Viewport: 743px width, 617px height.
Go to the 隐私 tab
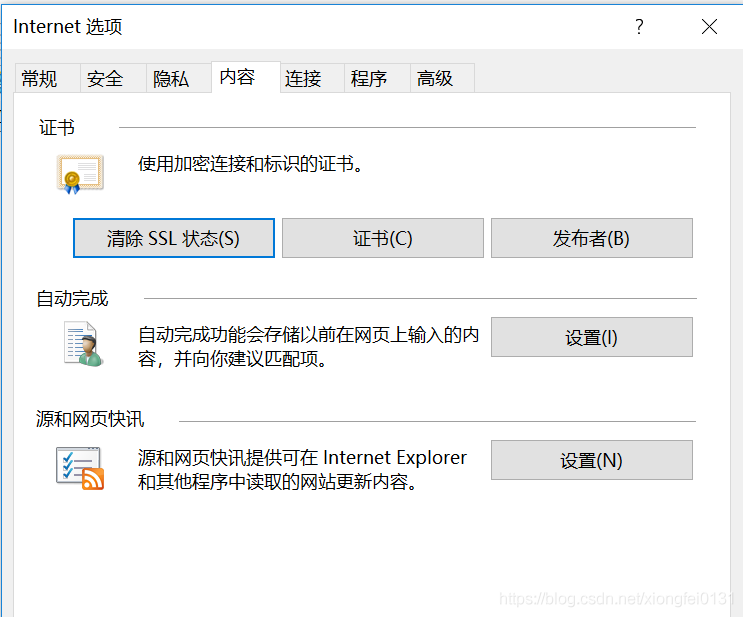pos(179,78)
